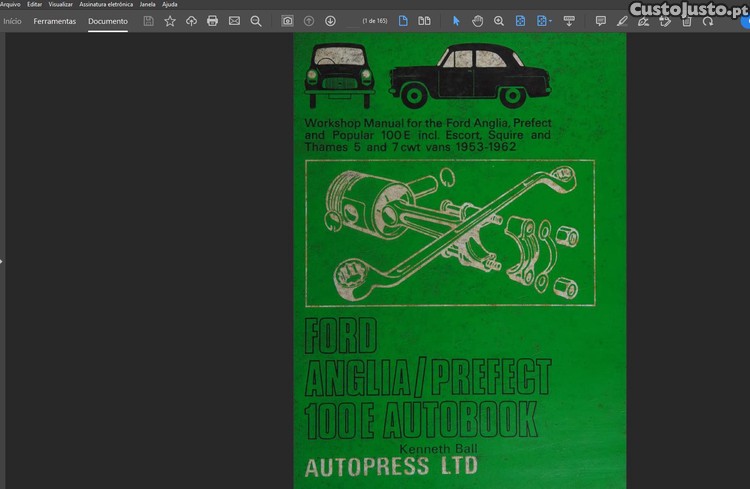Click the zoom in magnifier

point(499,21)
